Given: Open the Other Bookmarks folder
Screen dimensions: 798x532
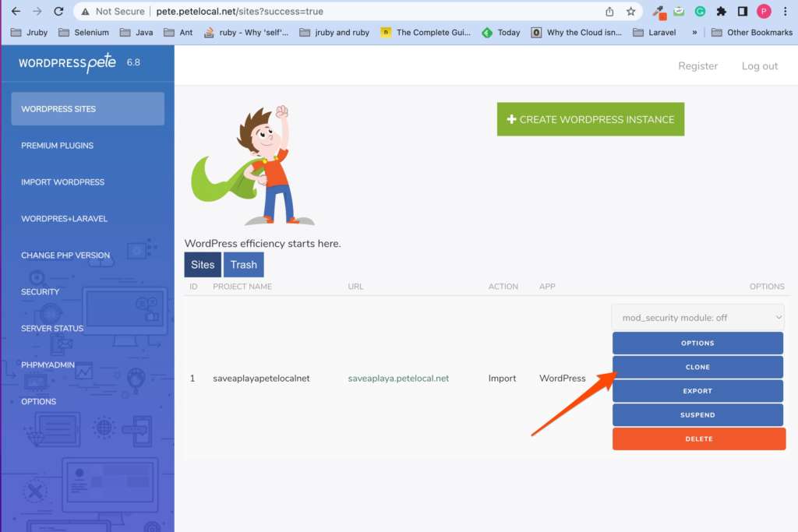Looking at the screenshot, I should click(751, 33).
